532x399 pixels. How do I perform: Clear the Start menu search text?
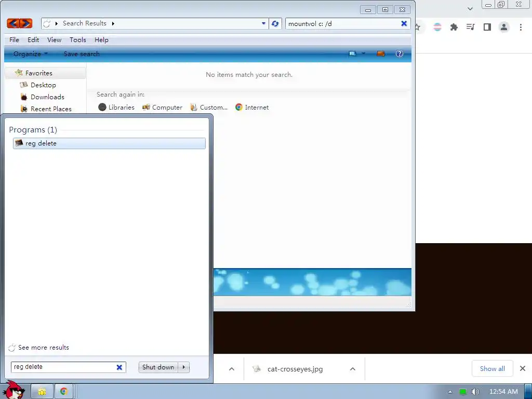(x=119, y=367)
